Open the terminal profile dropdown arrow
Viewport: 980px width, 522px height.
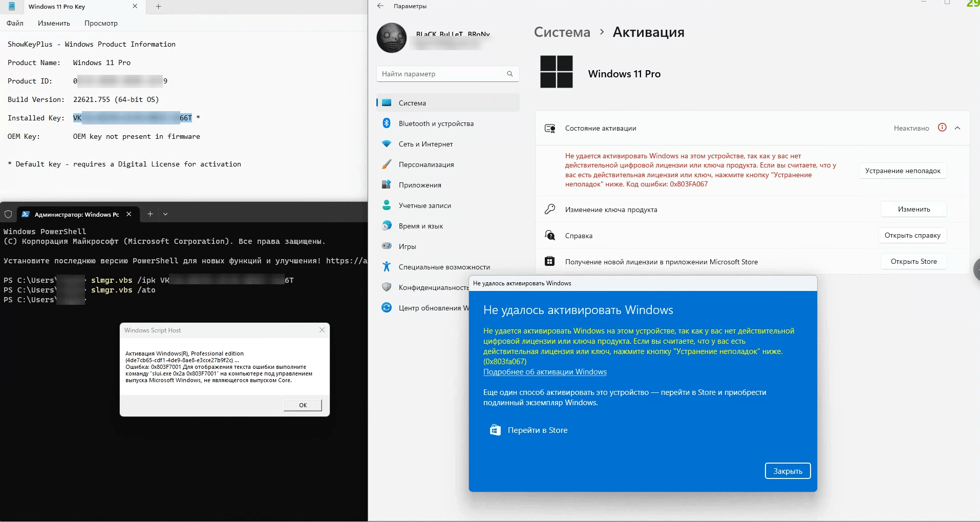[165, 214]
